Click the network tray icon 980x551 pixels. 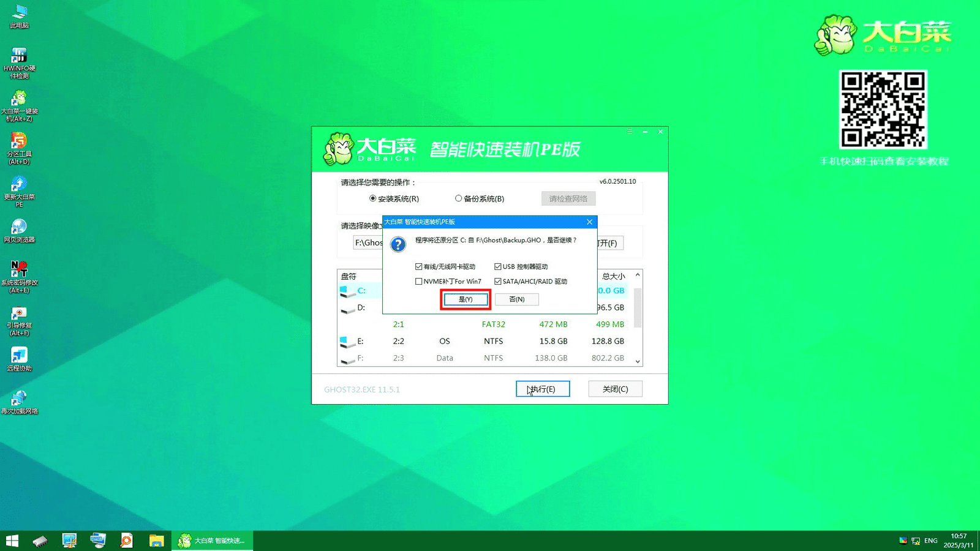[916, 541]
